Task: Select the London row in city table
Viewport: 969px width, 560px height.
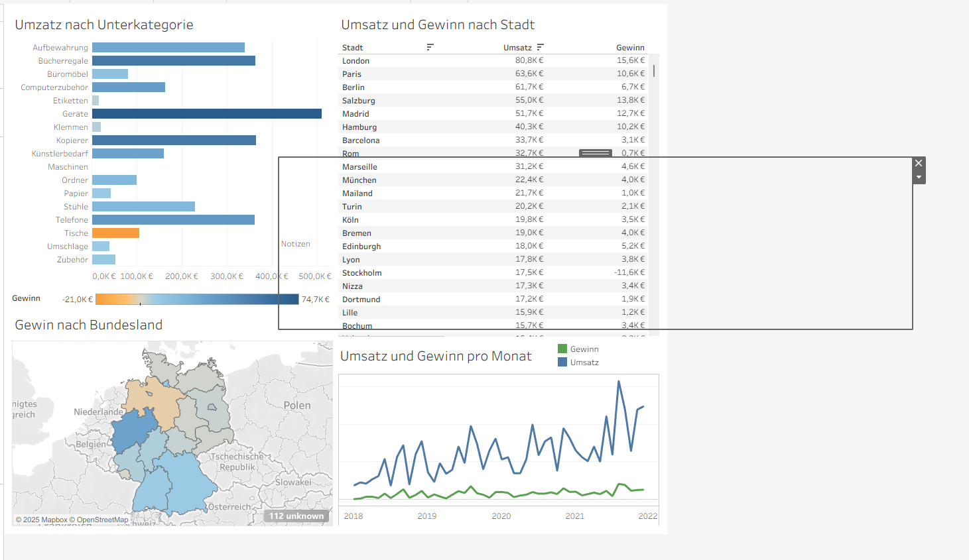Action: point(356,61)
